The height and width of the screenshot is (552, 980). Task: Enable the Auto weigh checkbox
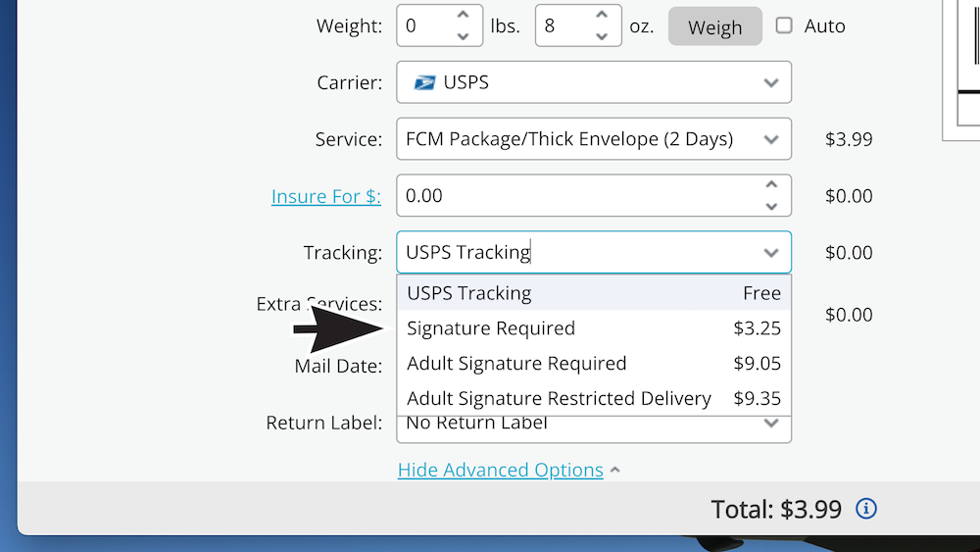(784, 25)
